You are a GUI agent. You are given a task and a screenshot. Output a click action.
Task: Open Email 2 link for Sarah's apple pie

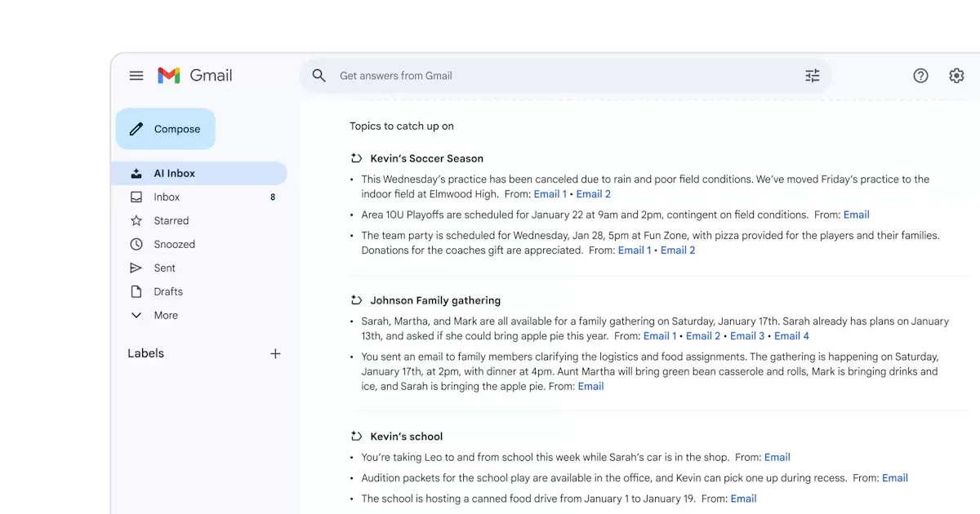[x=703, y=336]
